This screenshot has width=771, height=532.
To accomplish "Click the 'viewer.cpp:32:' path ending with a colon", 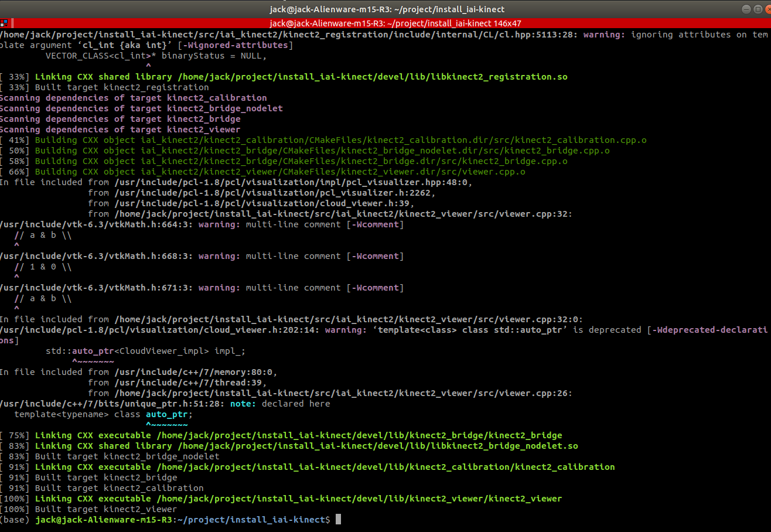I will click(x=343, y=214).
